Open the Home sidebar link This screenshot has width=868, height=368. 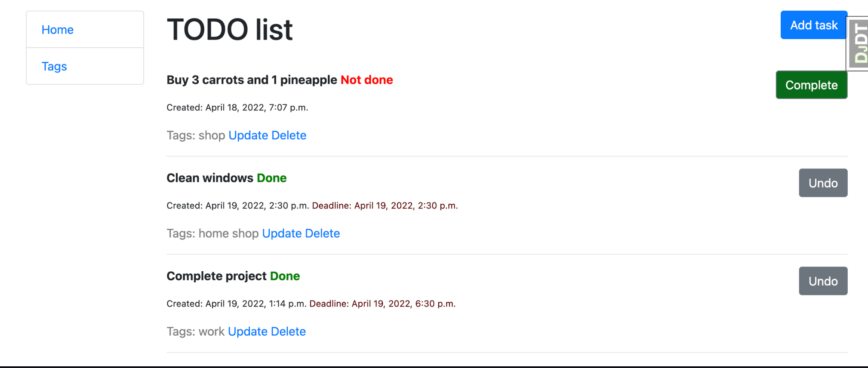(x=58, y=30)
